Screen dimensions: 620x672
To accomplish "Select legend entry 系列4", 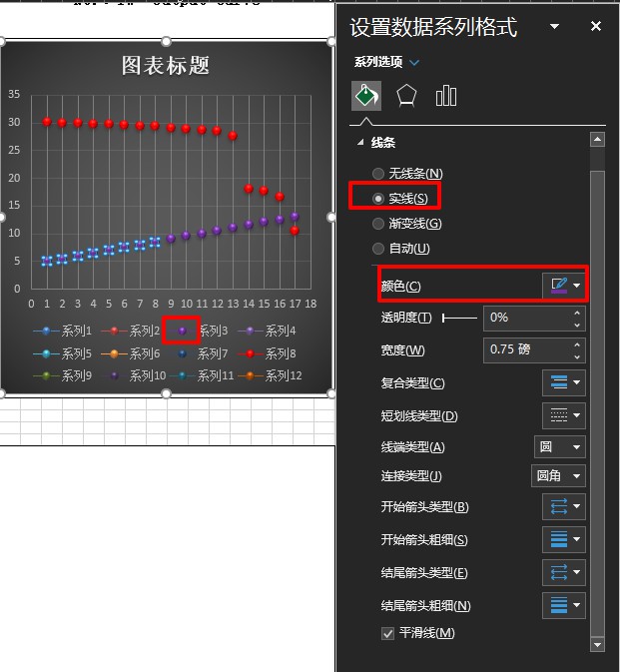I will coord(267,331).
